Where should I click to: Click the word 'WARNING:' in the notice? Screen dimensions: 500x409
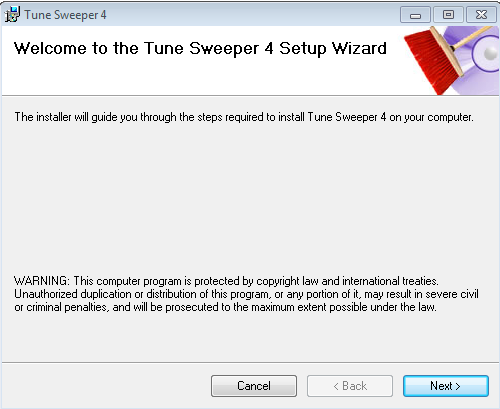42,281
